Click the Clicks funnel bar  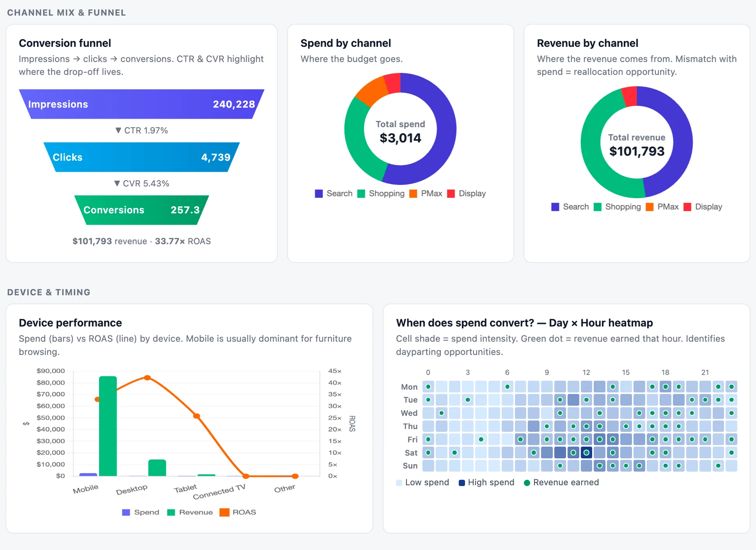coord(142,157)
